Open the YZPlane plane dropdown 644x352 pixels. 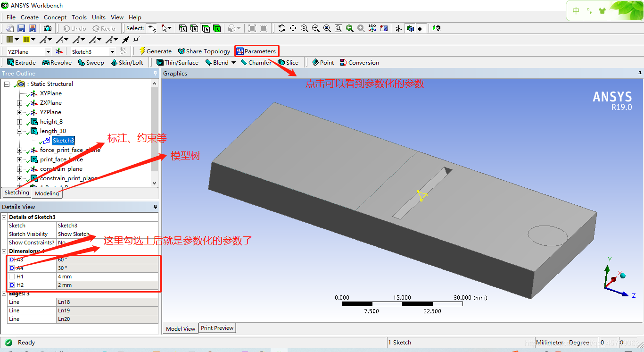coord(48,51)
